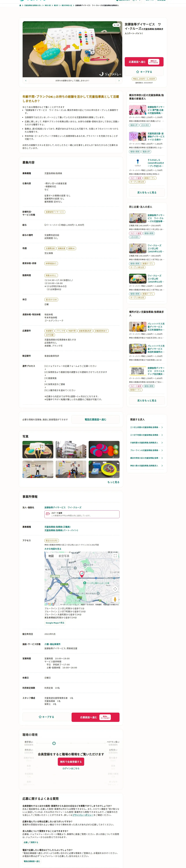Image resolution: width=186 pixels, height=868 pixels.
Task: Open the building exterior photo thumbnail
Action: pos(71,450)
